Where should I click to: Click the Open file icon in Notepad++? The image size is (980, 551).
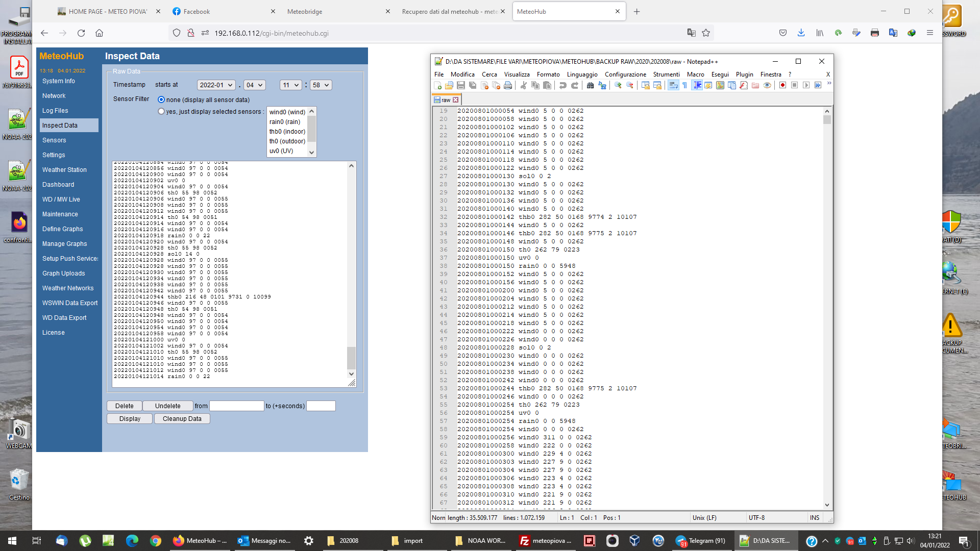tap(449, 85)
